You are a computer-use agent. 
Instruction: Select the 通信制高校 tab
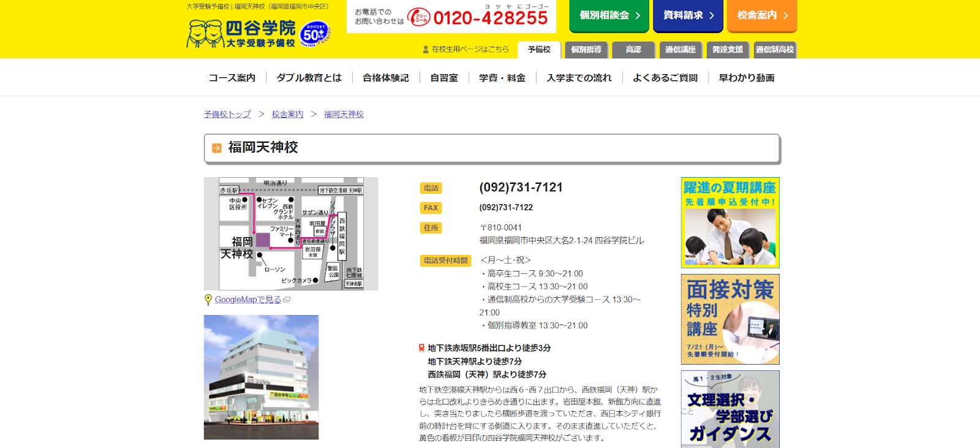coord(775,50)
